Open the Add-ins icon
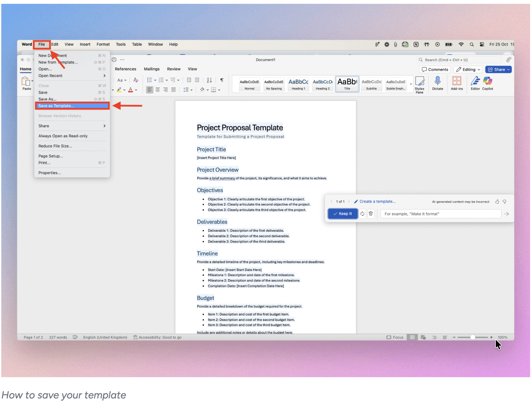The width and height of the screenshot is (532, 401). 457,81
